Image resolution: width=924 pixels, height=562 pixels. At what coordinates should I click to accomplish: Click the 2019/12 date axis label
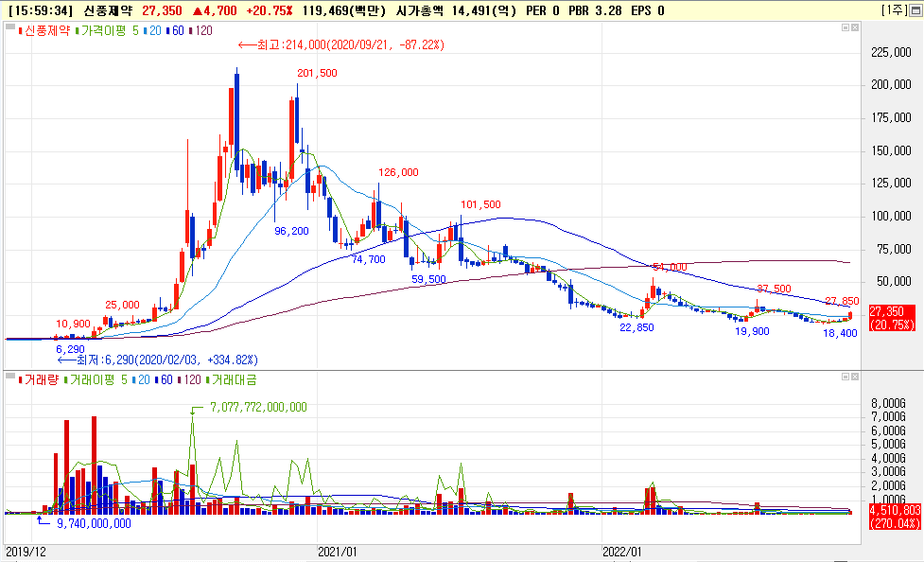26,553
